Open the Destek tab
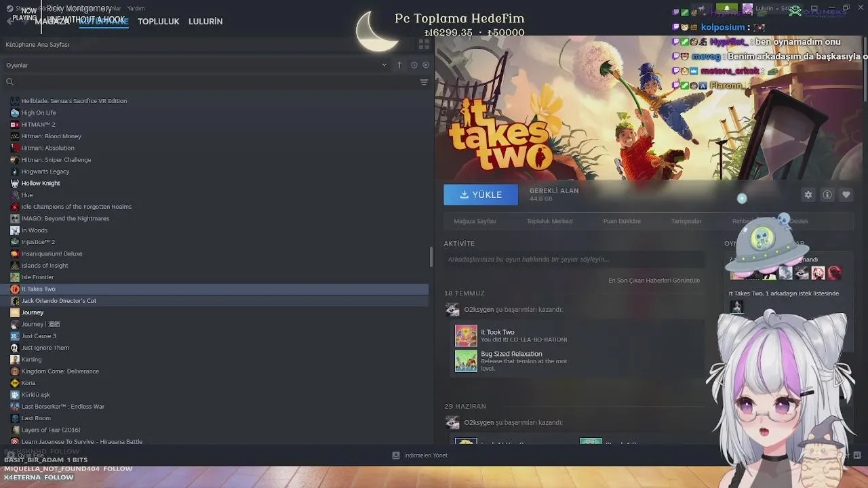Viewport: 868px width, 488px height. tap(799, 221)
